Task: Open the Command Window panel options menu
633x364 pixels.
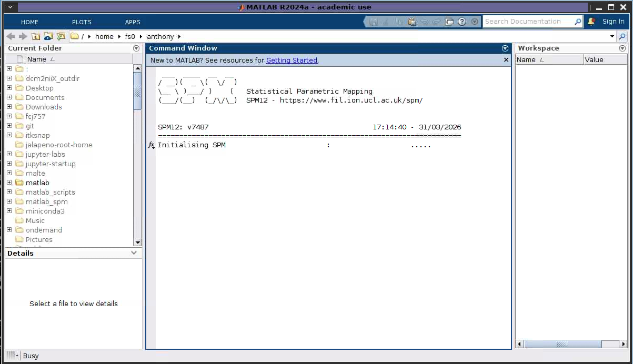Action: click(x=505, y=48)
